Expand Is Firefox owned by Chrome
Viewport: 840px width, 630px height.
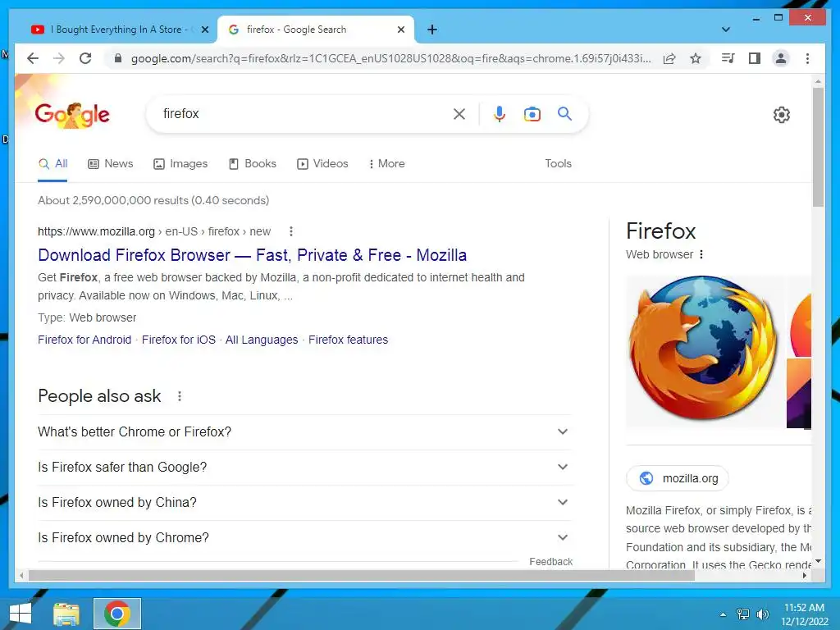(x=304, y=538)
